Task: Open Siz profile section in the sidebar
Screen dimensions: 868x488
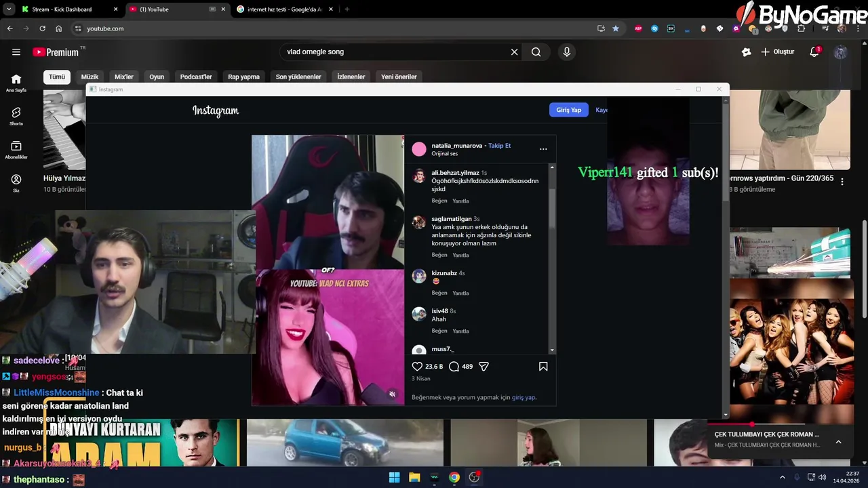Action: [x=16, y=183]
